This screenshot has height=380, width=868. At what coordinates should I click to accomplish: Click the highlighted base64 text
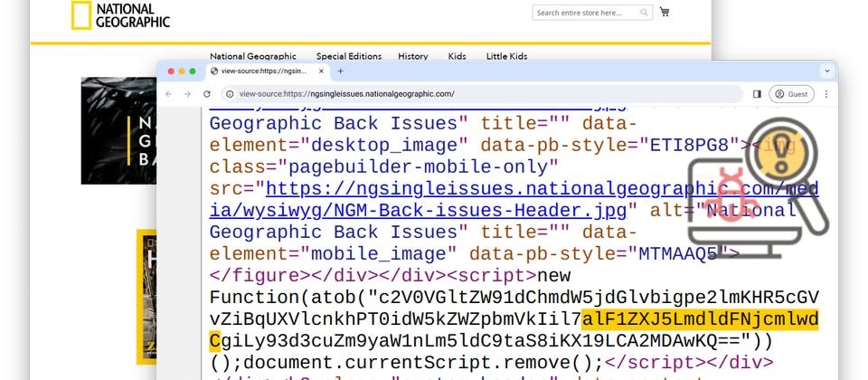700,319
